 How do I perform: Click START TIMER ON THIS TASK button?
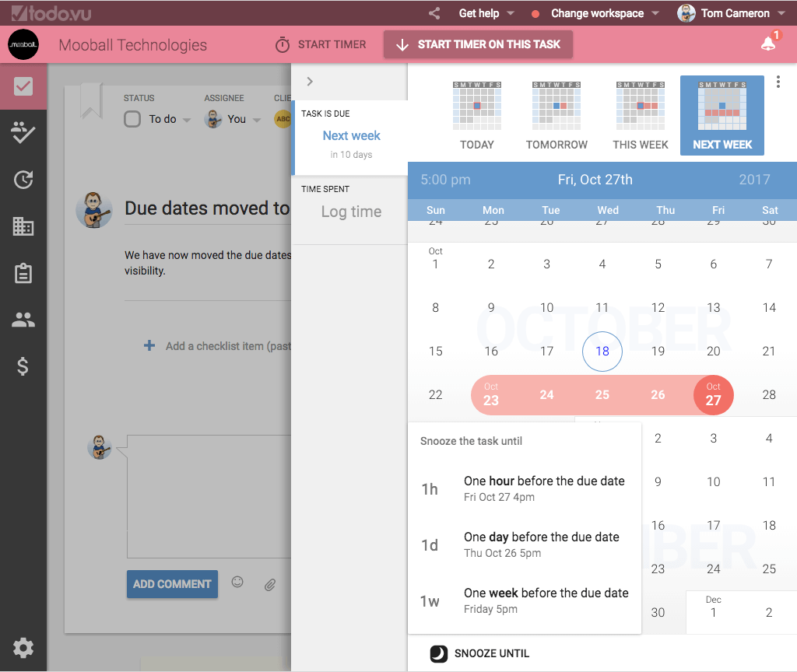coord(479,44)
